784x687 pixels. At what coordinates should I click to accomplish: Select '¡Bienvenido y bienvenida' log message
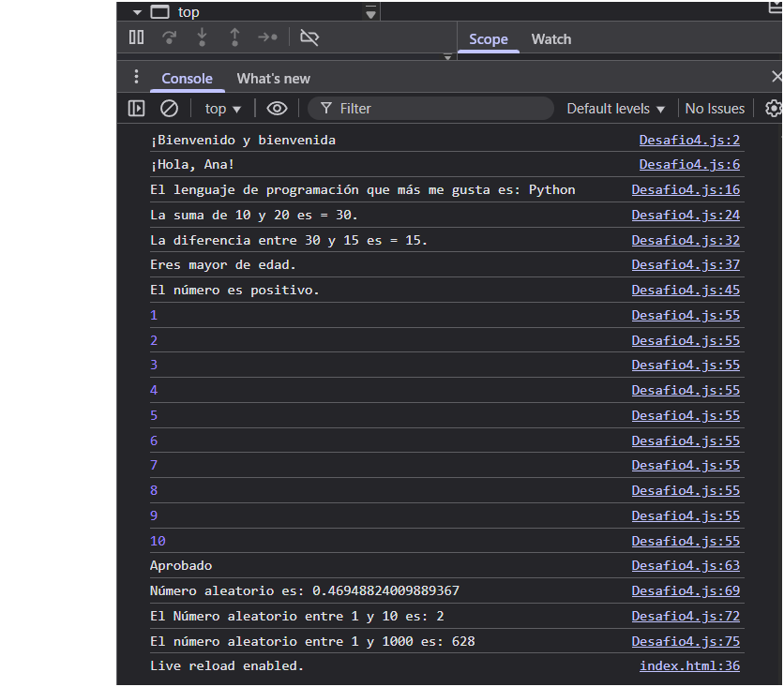click(243, 141)
